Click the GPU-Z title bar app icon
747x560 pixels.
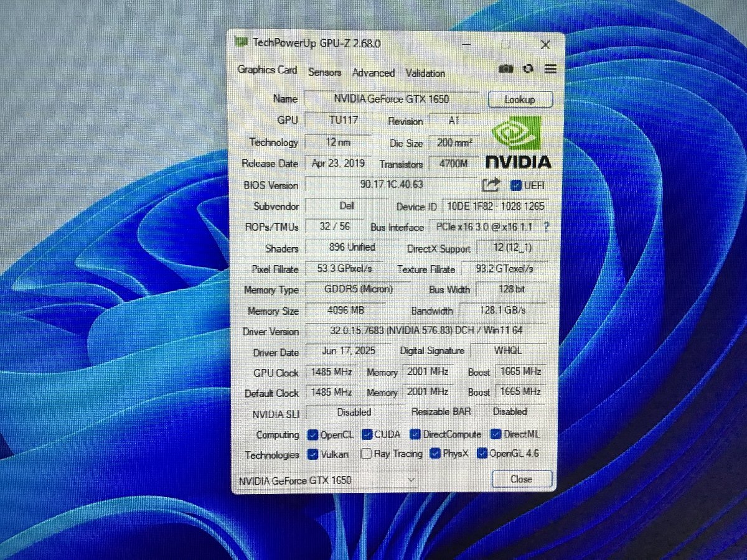click(242, 42)
